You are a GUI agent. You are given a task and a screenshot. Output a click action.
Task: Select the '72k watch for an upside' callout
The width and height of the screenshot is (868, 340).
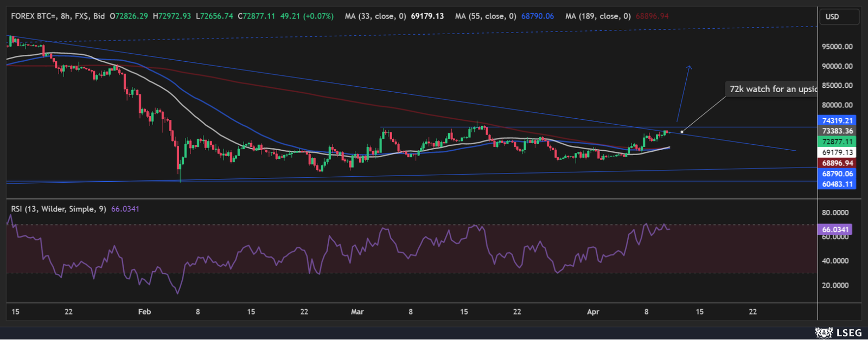pos(772,89)
